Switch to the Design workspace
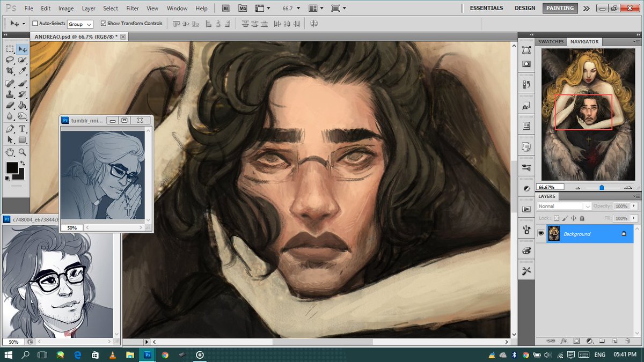644x362 pixels. coord(525,8)
